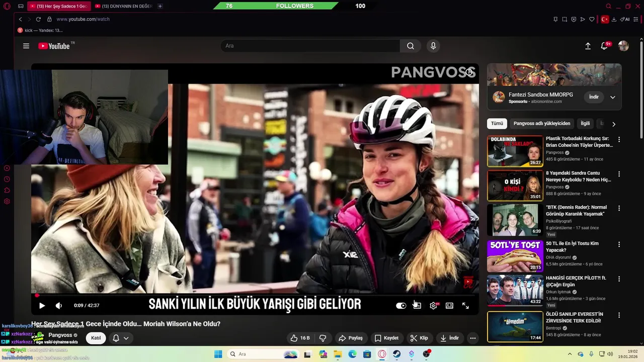Enter fullscreen video mode
Image resolution: width=644 pixels, height=362 pixels.
465,306
